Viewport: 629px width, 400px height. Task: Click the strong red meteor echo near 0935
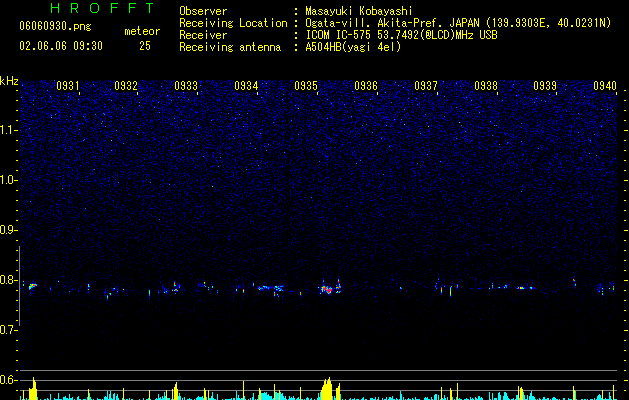(x=328, y=289)
